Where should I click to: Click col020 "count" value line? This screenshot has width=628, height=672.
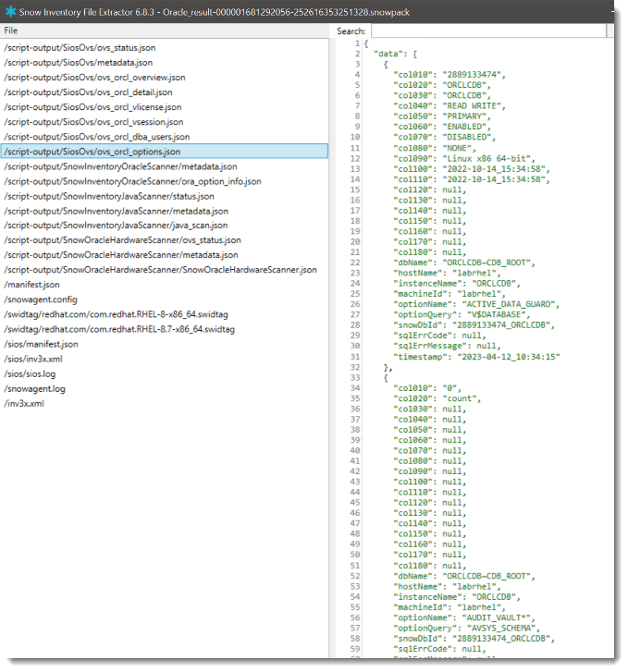tap(437, 398)
